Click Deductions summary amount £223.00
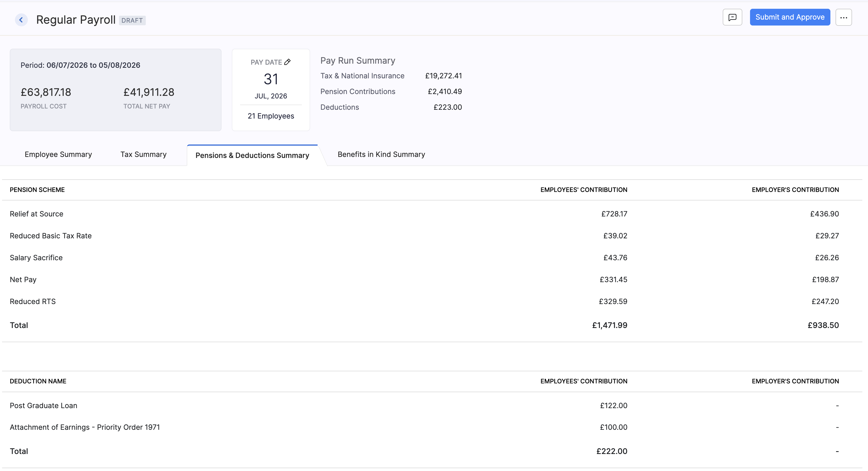The image size is (868, 471). [x=447, y=107]
